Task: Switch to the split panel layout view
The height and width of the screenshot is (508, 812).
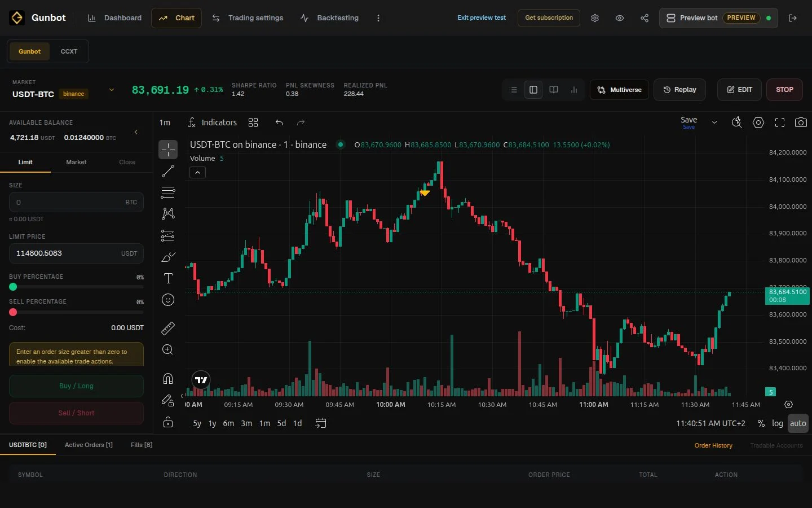Action: click(x=533, y=90)
